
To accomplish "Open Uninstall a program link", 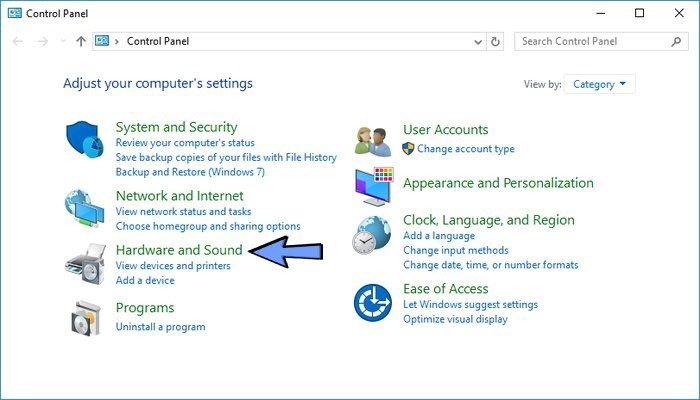I will coord(160,327).
